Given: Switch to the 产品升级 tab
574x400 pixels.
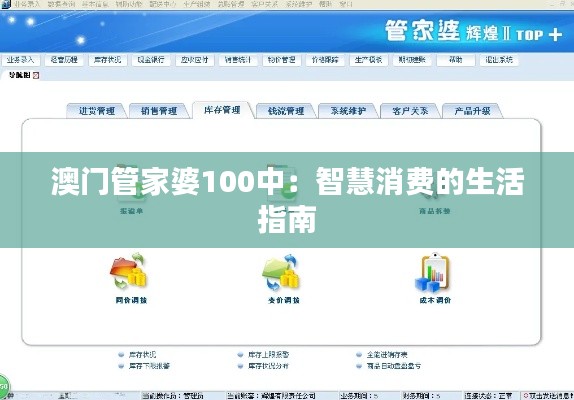Looking at the screenshot, I should point(472,111).
